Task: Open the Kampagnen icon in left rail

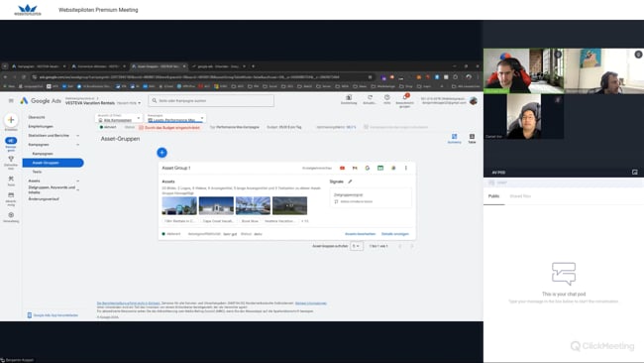Action: pos(11,141)
